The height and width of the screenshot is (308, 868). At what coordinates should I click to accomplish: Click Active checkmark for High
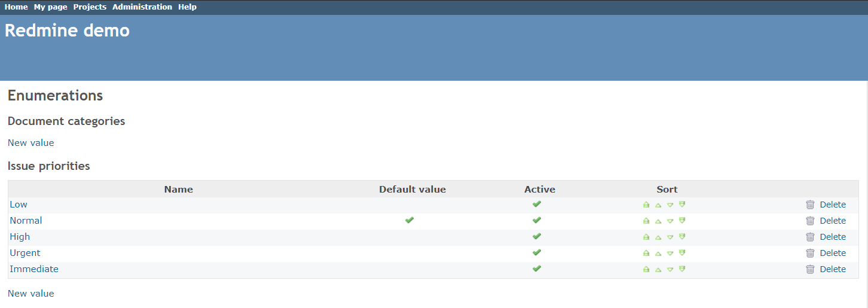[537, 236]
